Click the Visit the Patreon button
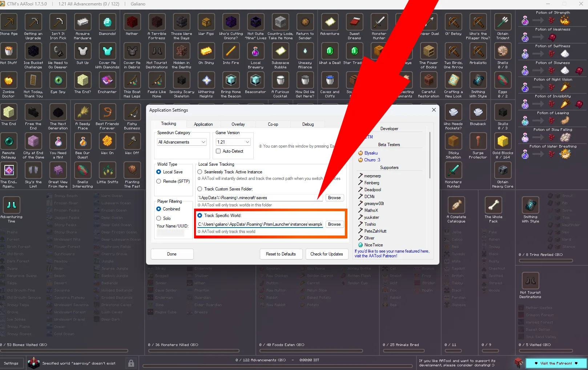 click(556, 363)
